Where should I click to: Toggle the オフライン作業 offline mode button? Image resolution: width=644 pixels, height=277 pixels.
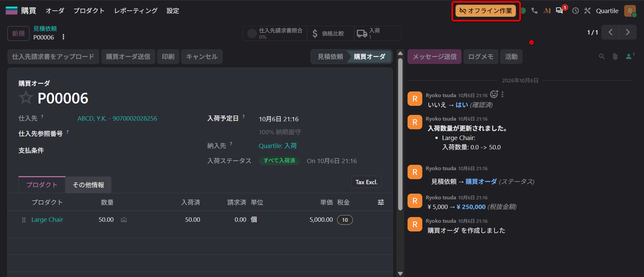click(486, 11)
